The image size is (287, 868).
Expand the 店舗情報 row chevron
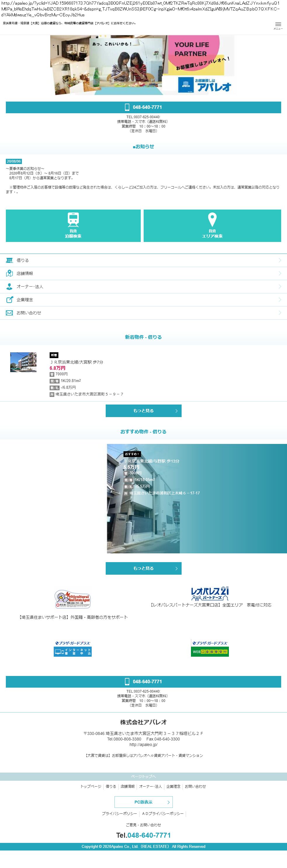[x=280, y=273]
